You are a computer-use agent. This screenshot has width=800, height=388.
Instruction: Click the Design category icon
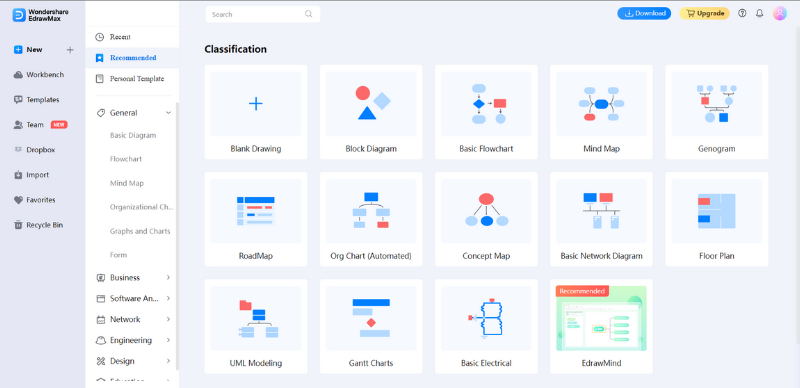[x=101, y=361]
